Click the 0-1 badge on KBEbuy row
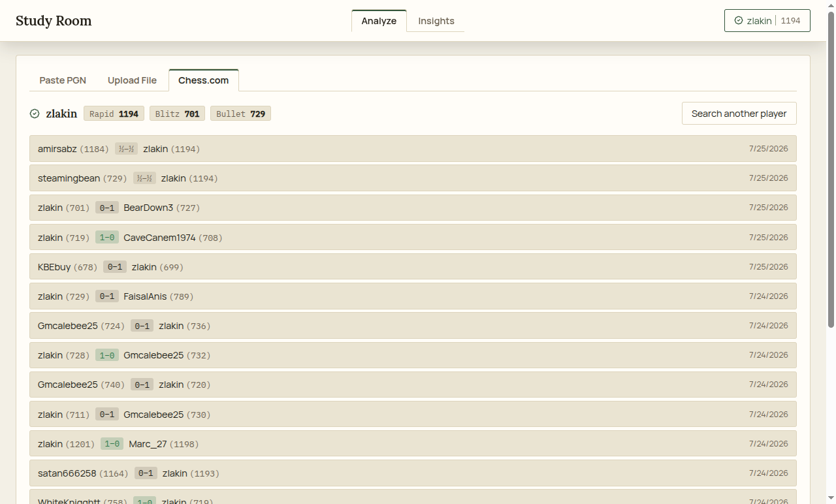 tap(114, 267)
